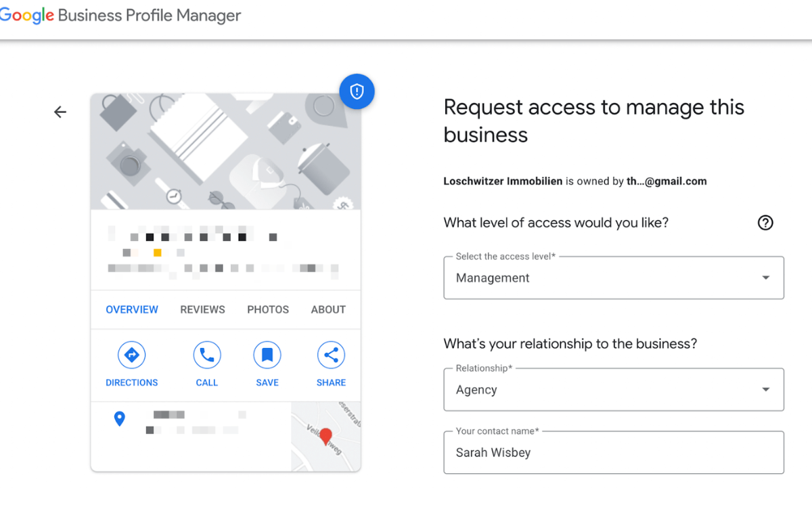Screen dimensions: 812x522
Task: Open sharing options via the Share icon
Action: 331,355
